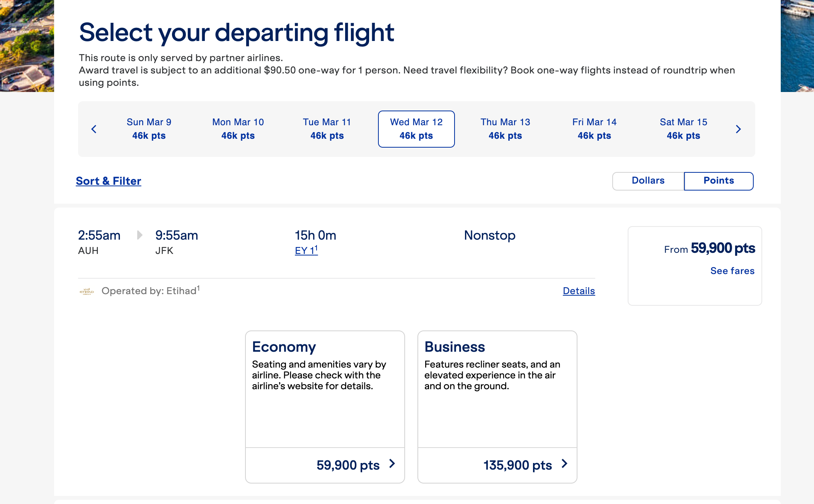This screenshot has width=814, height=504.
Task: Click the next dates right arrow
Action: click(738, 129)
